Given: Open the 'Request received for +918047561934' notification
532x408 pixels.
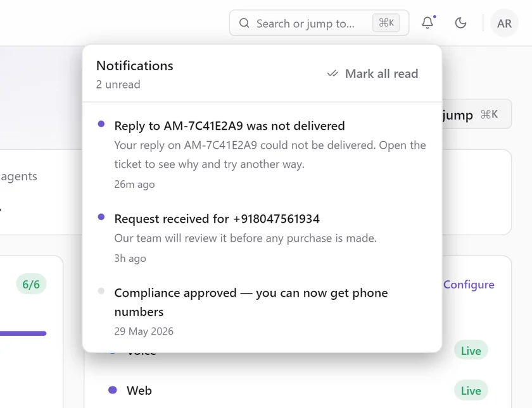Looking at the screenshot, I should [262, 238].
